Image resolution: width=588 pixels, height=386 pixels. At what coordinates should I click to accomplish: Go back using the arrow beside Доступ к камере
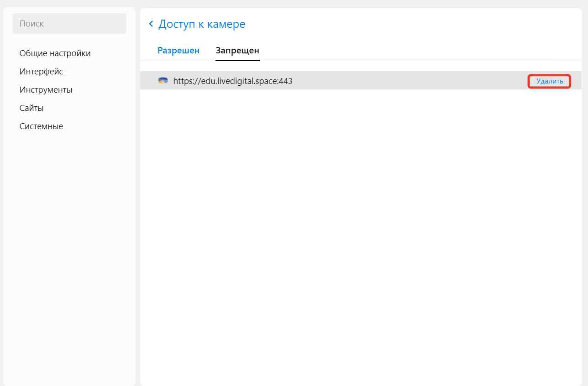tap(151, 24)
